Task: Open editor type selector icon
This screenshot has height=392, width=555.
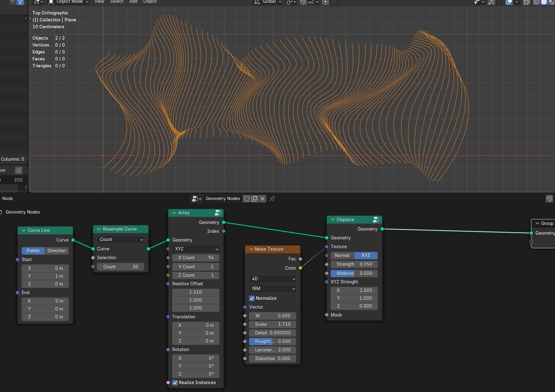Action: [38, 2]
